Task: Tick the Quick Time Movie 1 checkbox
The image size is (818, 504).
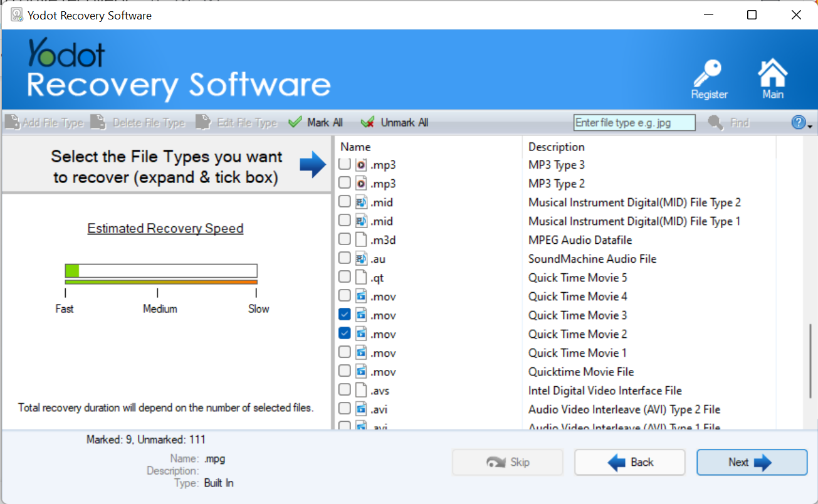Action: coord(344,352)
